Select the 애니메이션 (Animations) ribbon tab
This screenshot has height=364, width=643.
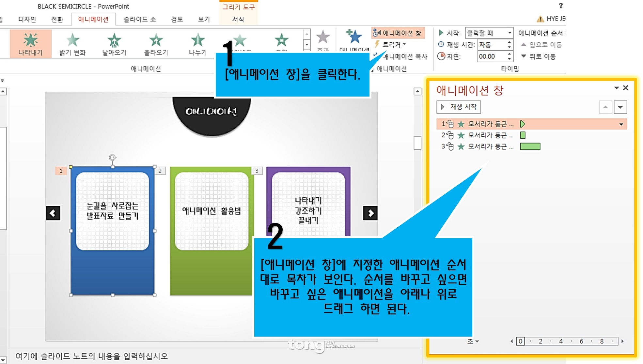93,19
